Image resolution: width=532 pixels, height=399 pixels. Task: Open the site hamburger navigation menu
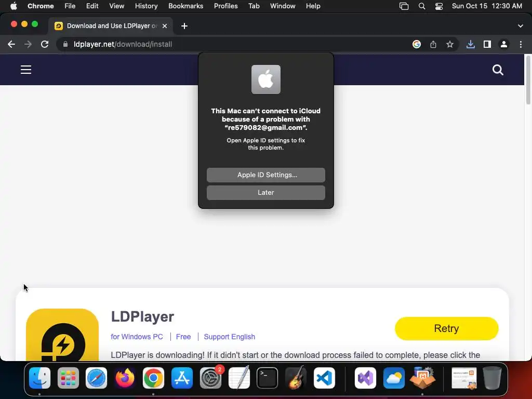pyautogui.click(x=26, y=70)
